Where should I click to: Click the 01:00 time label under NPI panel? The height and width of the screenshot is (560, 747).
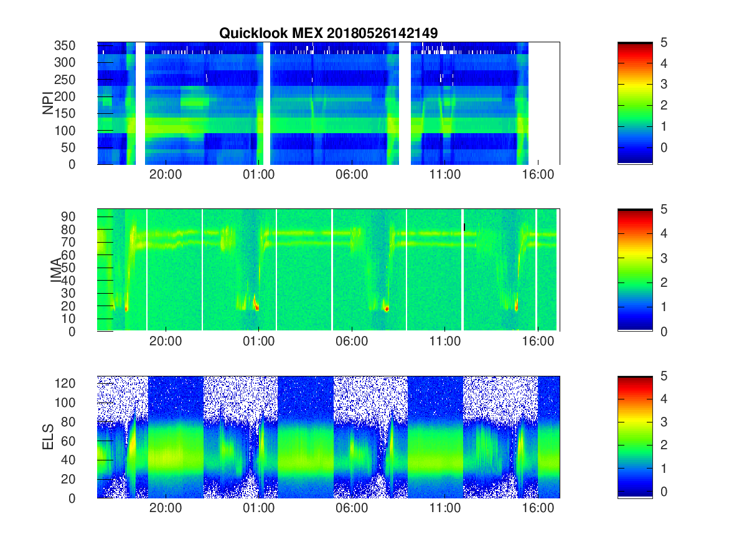coord(258,175)
